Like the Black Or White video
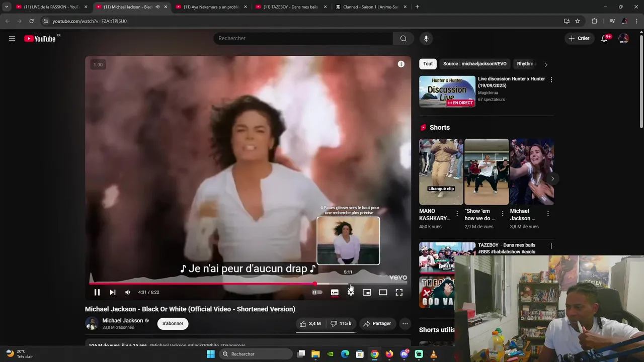 coord(310,324)
